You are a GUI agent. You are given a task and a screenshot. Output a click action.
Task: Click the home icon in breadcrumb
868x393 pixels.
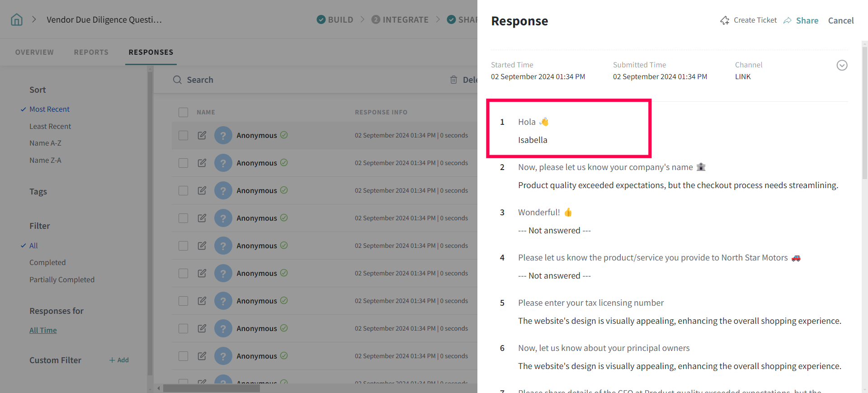(x=17, y=19)
